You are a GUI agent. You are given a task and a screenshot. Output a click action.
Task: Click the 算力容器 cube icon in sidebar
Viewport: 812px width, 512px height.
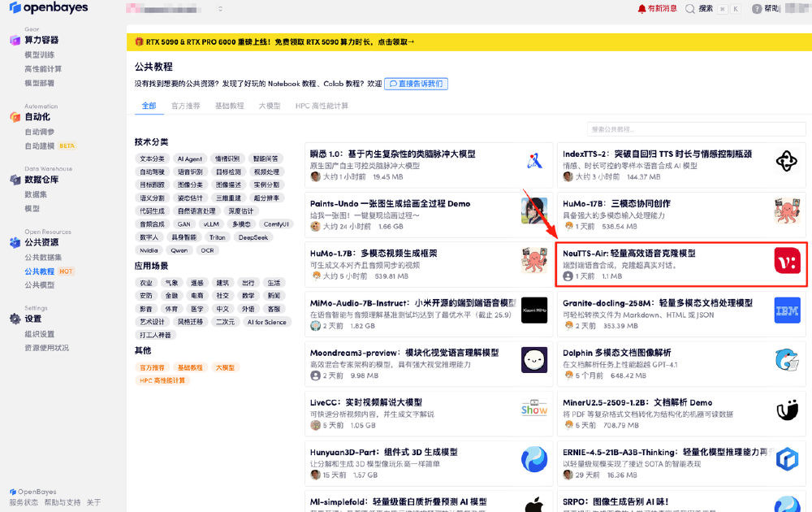[x=15, y=41]
